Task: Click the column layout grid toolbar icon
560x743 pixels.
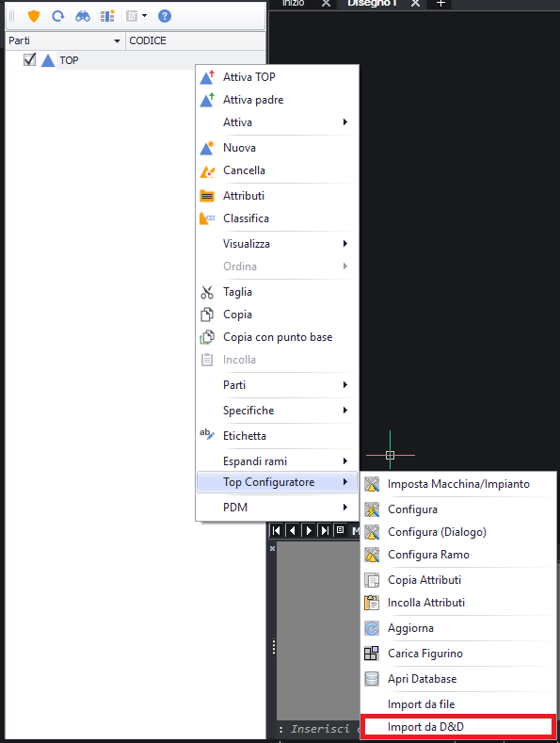Action: [107, 16]
